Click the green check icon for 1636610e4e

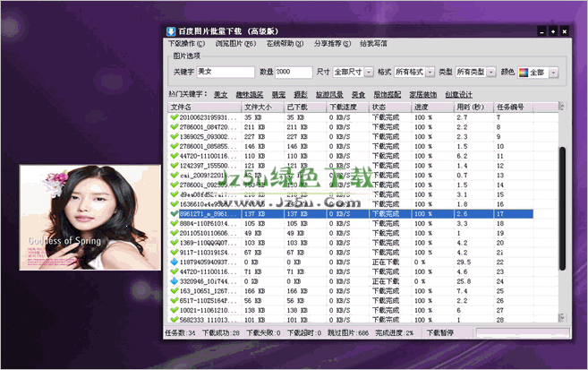pos(174,204)
